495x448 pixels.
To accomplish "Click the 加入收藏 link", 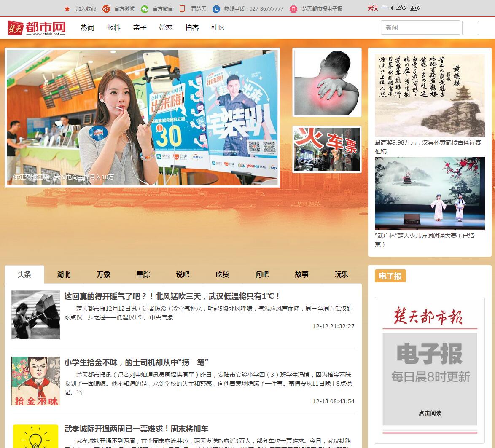I will (86, 9).
